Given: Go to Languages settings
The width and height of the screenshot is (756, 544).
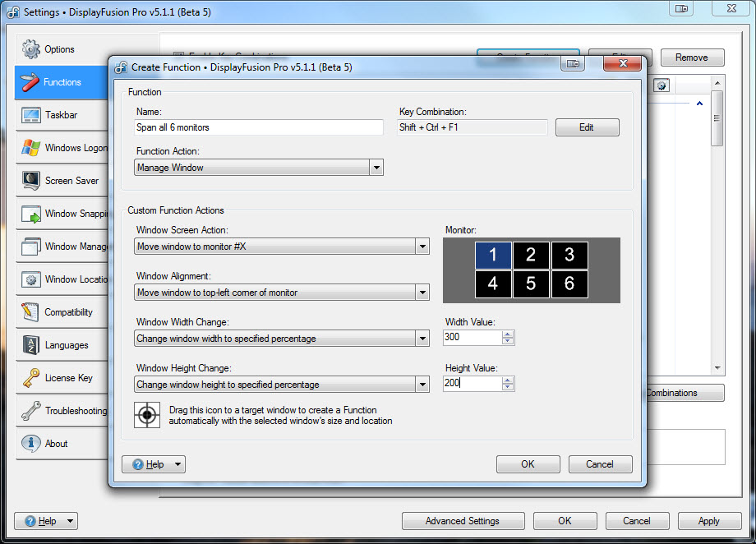Looking at the screenshot, I should point(66,345).
